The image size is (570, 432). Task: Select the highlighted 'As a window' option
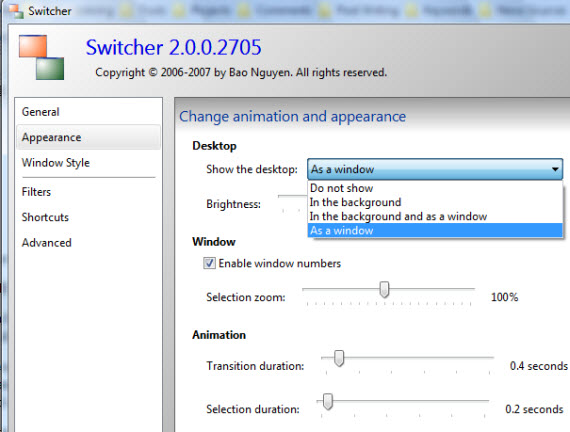(x=435, y=230)
